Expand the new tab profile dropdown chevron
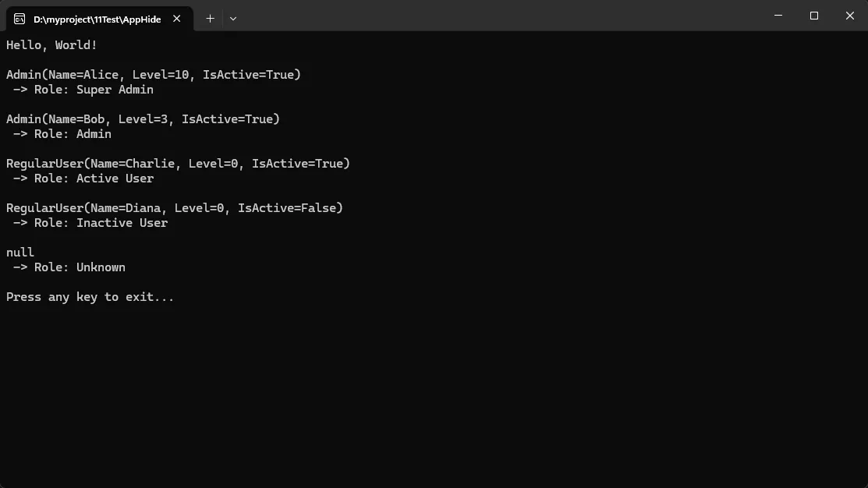868x488 pixels. (x=233, y=19)
